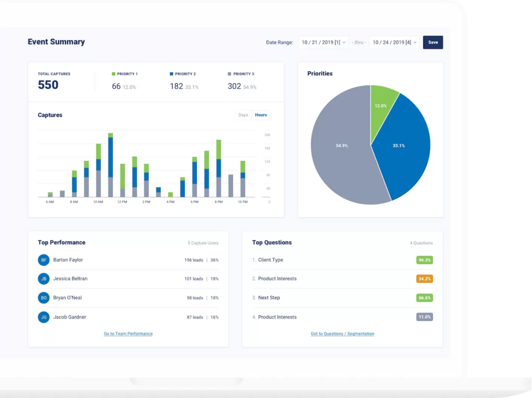Click the gray 11.0% badge
The height and width of the screenshot is (398, 532).
[424, 317]
